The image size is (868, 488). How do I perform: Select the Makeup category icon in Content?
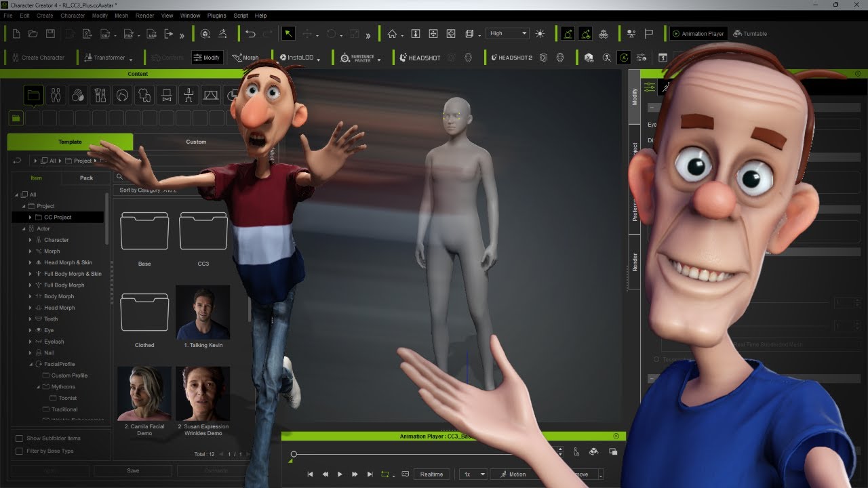100,96
